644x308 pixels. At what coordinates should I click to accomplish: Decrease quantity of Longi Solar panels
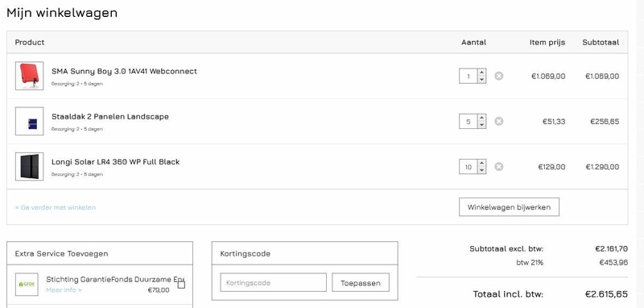point(481,170)
